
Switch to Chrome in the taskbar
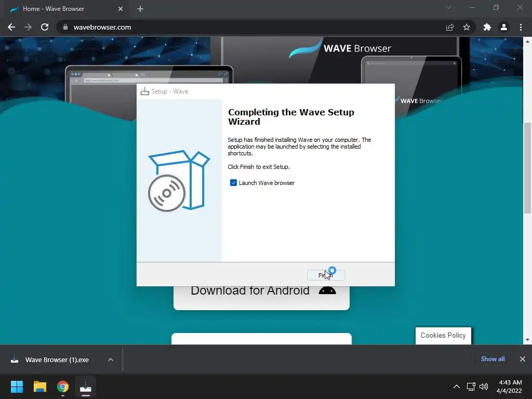(63, 387)
